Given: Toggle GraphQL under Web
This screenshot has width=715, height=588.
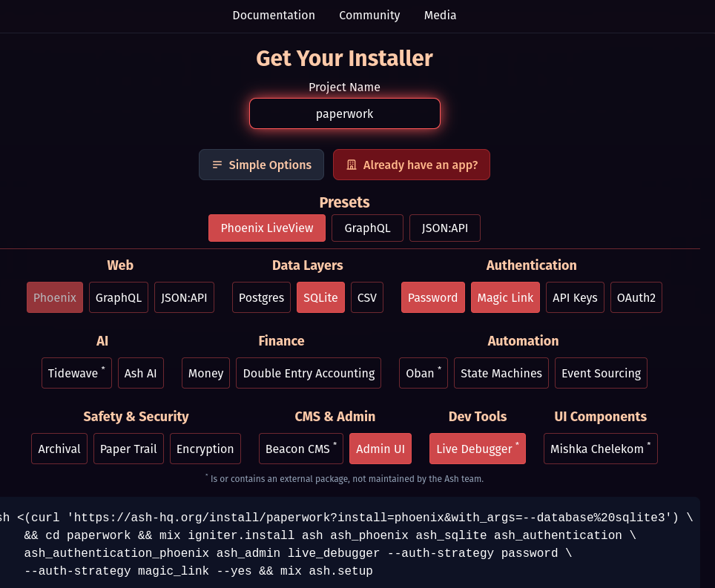Looking at the screenshot, I should (x=119, y=297).
